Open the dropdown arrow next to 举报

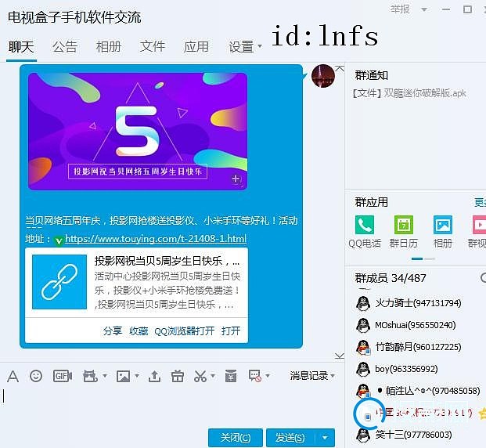point(424,9)
